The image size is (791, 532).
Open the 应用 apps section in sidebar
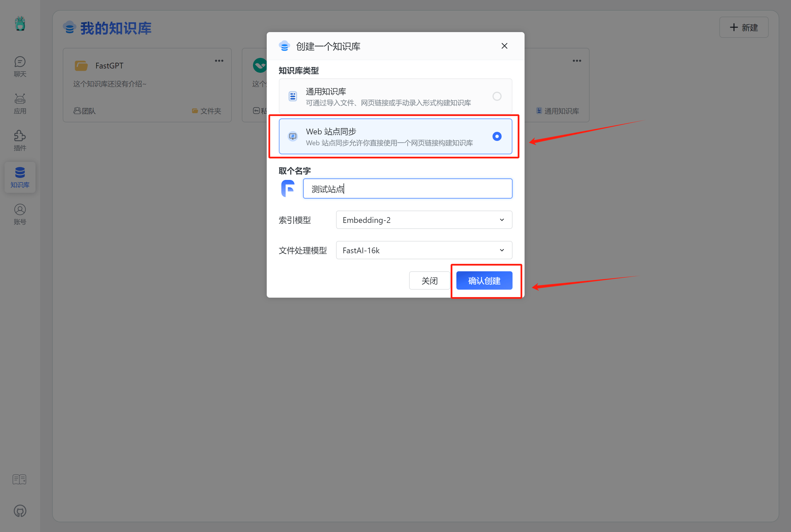coord(20,103)
